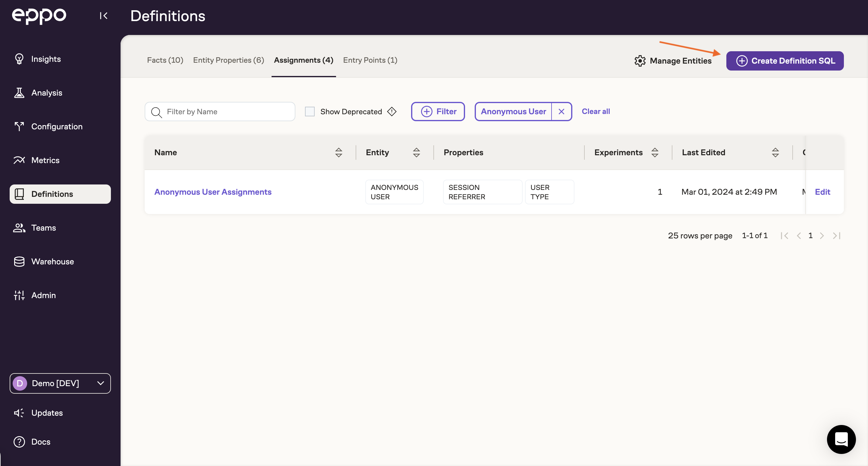Open Configuration section from sidebar
Screen dimensions: 868x466
[x=57, y=126]
